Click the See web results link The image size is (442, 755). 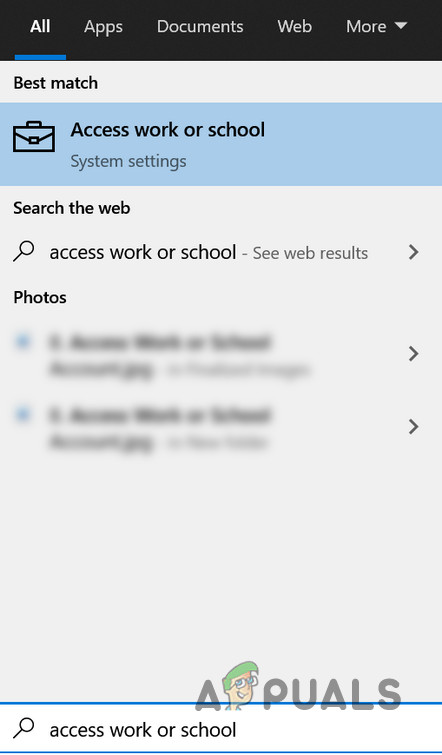pyautogui.click(x=310, y=253)
